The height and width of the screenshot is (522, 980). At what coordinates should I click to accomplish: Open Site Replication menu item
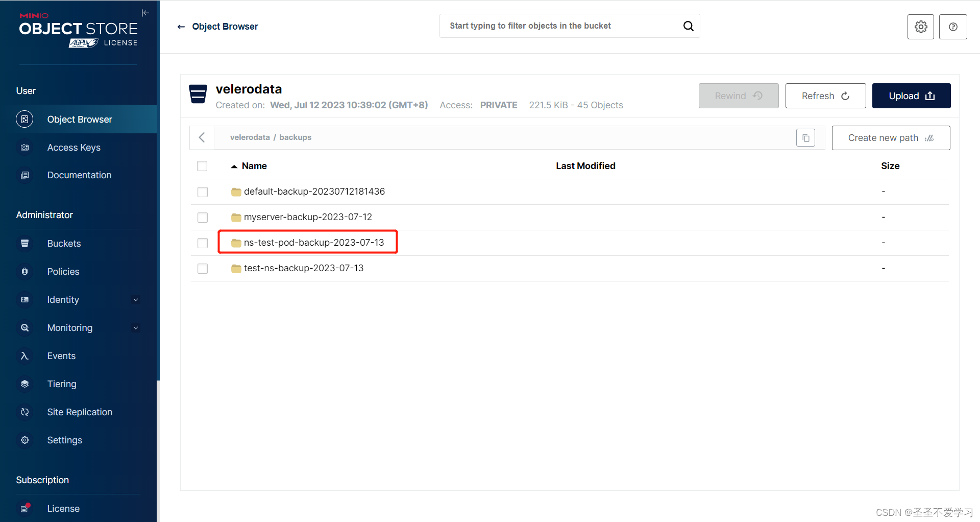(80, 412)
